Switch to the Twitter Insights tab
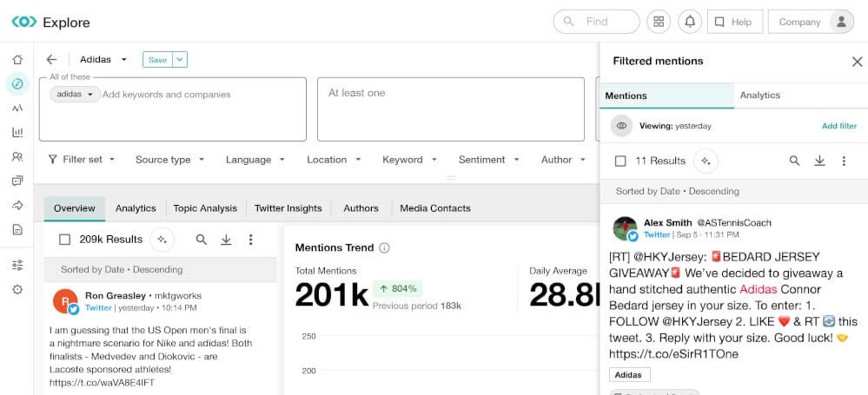 (288, 208)
